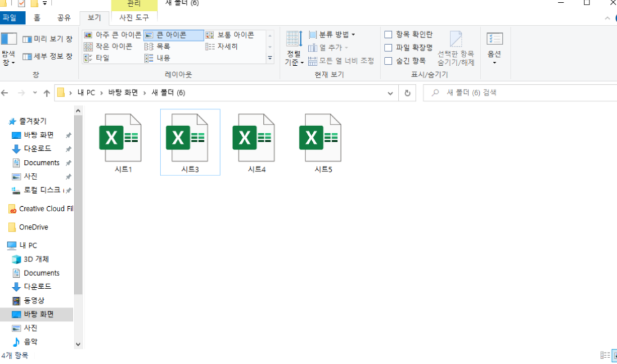Viewport: 617px width, 364px height.
Task: Collapse the ribbon with the chevron
Action: (607, 18)
